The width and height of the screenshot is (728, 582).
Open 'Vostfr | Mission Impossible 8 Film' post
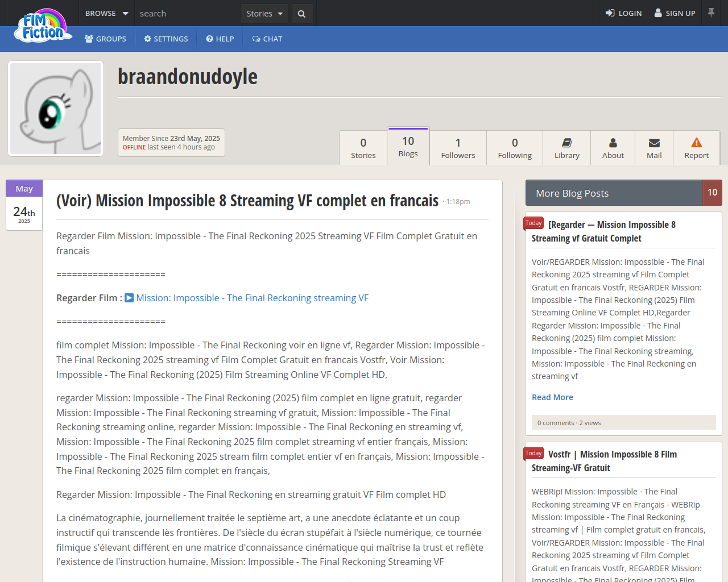604,461
